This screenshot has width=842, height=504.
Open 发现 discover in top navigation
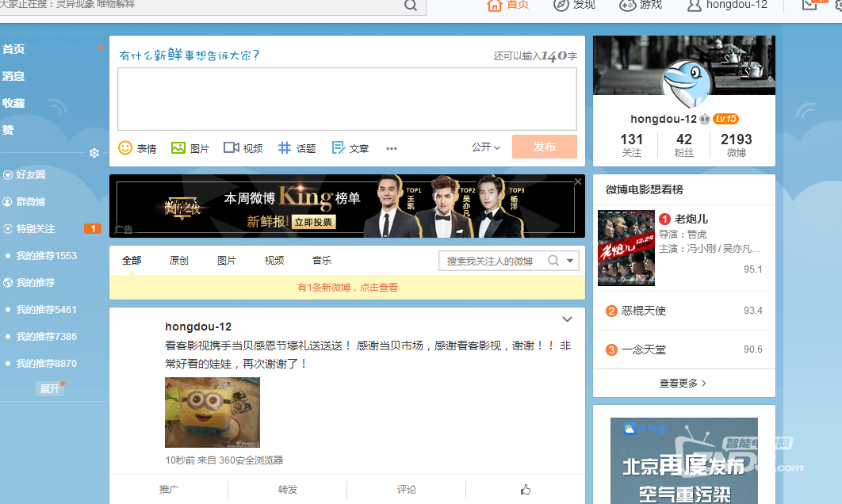pyautogui.click(x=575, y=5)
